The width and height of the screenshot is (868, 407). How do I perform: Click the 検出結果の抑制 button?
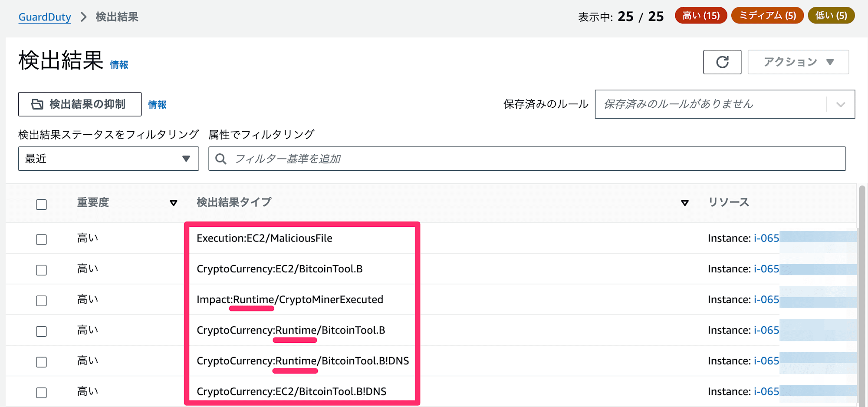coord(80,104)
